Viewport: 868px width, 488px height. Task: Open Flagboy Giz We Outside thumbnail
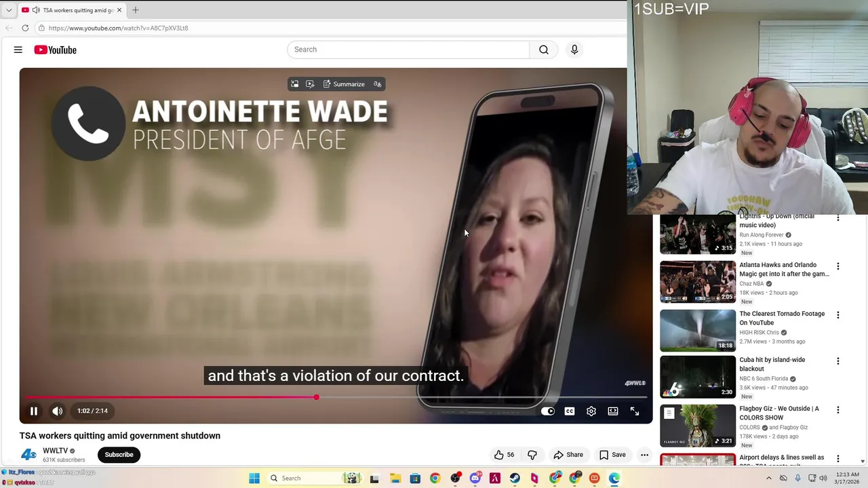coord(698,425)
